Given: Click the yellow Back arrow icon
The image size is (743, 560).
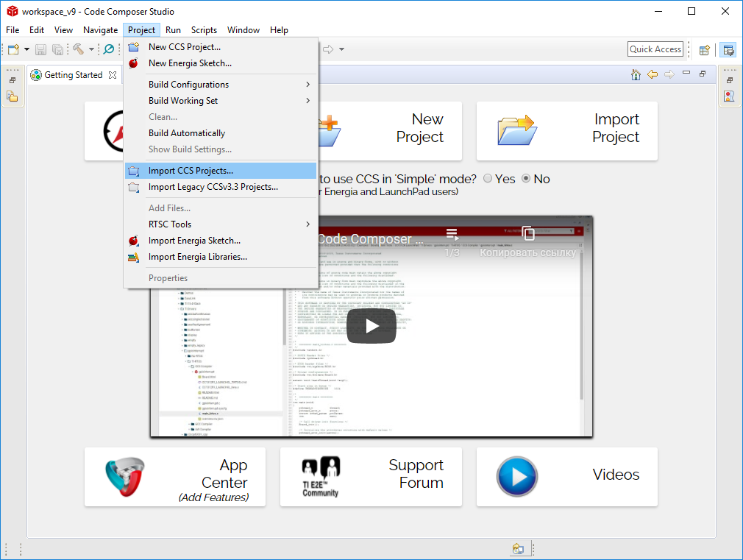Looking at the screenshot, I should (653, 74).
